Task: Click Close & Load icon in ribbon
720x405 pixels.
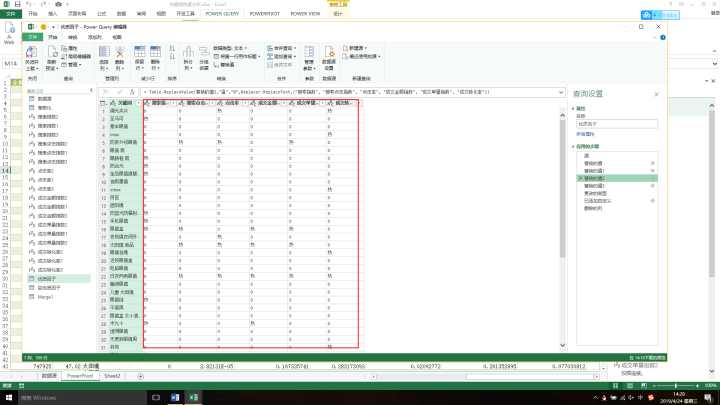Action: [x=31, y=51]
